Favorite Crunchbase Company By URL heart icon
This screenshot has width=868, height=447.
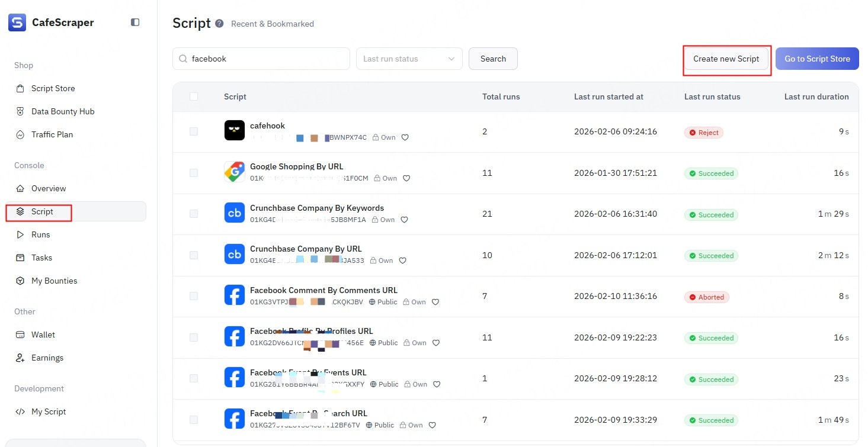402,261
